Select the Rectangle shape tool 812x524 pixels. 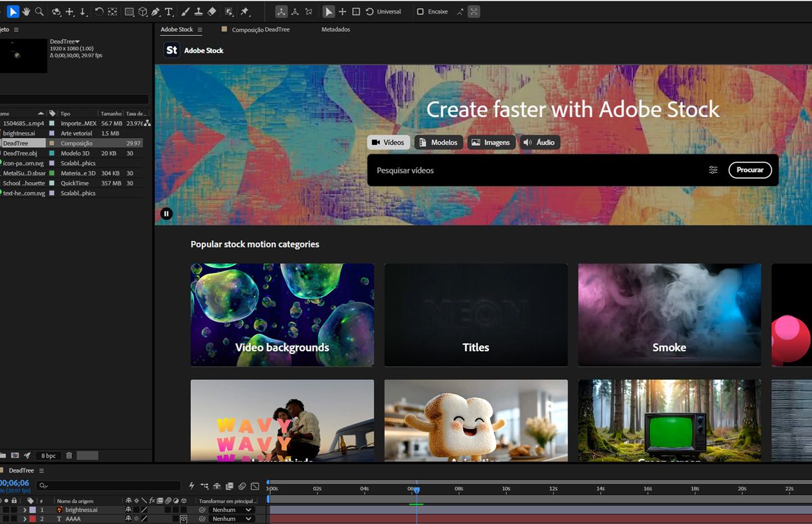coord(129,12)
